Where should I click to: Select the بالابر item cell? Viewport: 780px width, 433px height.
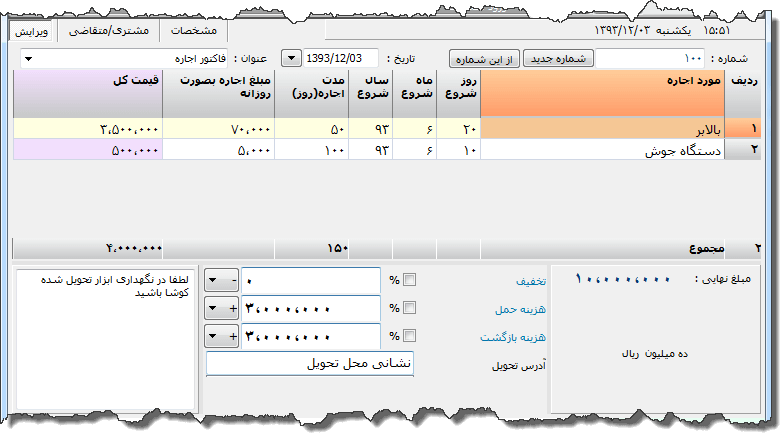pos(602,128)
